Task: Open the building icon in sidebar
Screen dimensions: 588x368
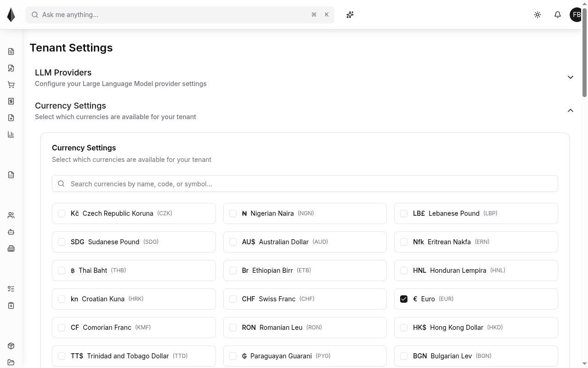Action: tap(11, 248)
